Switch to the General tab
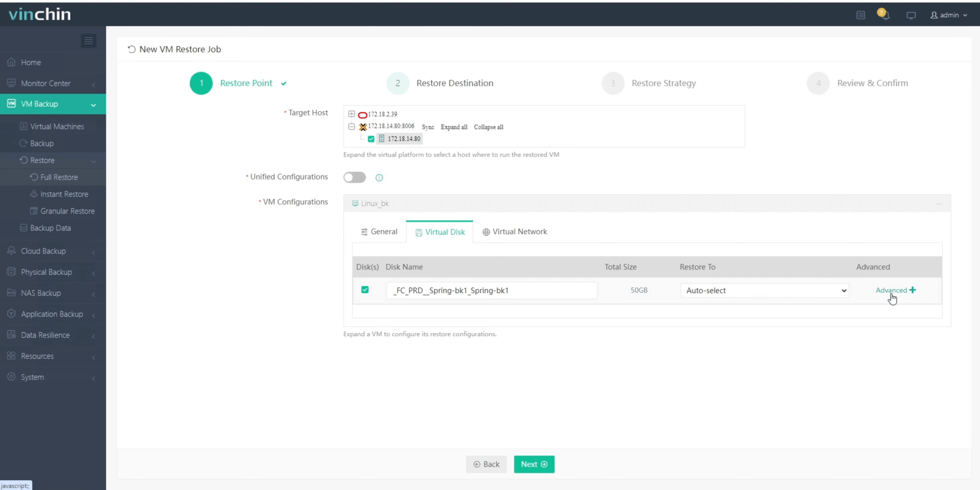The image size is (980, 490). coord(379,232)
